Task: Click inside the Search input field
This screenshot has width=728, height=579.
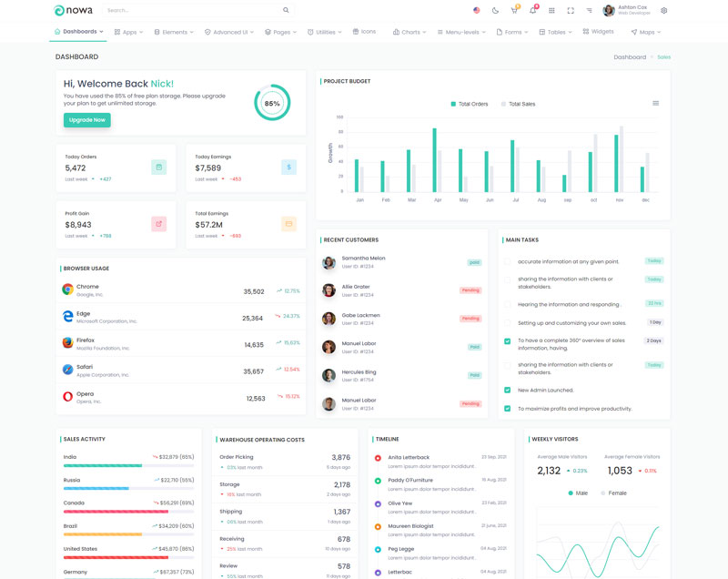Action: 191,11
